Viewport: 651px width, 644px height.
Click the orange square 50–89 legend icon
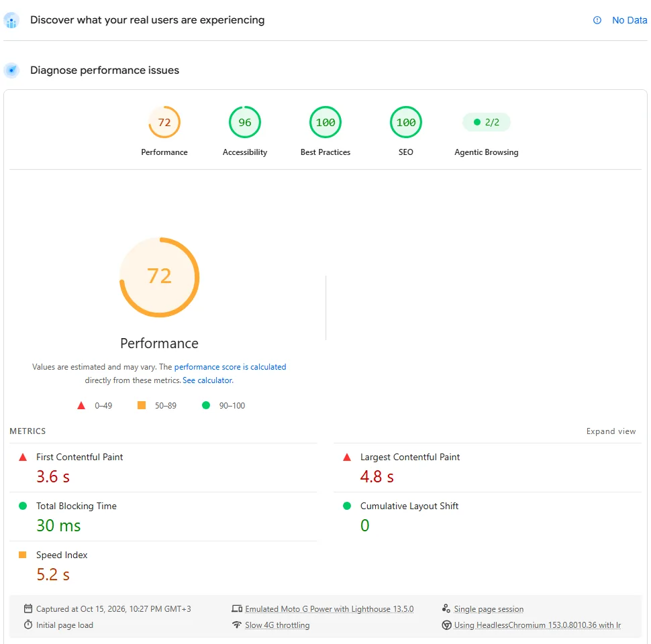pyautogui.click(x=142, y=405)
